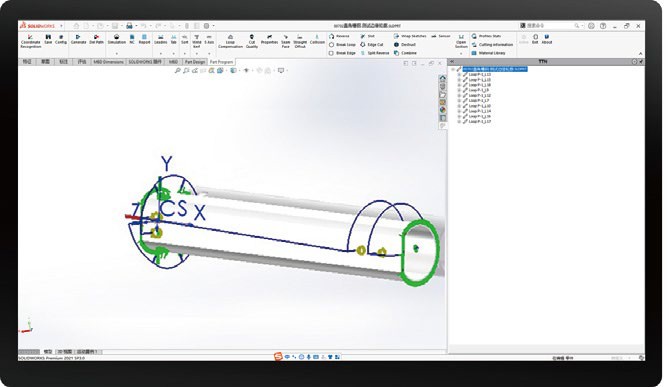The width and height of the screenshot is (669, 387).
Task: Click the Coordinate Recognition tool
Action: point(31,41)
